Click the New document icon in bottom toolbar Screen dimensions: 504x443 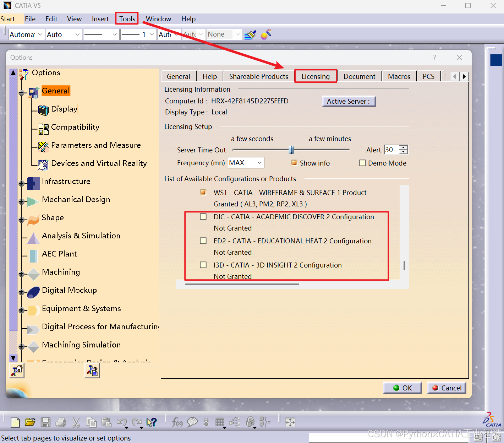[x=15, y=422]
